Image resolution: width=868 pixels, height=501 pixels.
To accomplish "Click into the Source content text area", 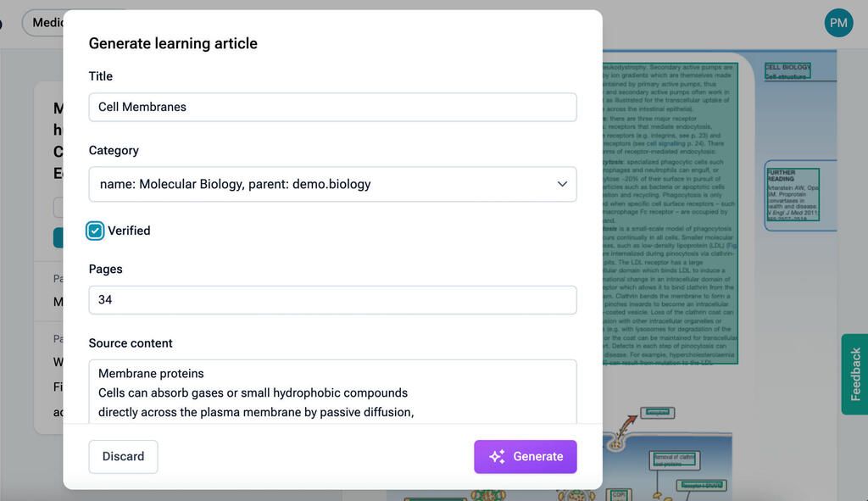I will click(332, 392).
